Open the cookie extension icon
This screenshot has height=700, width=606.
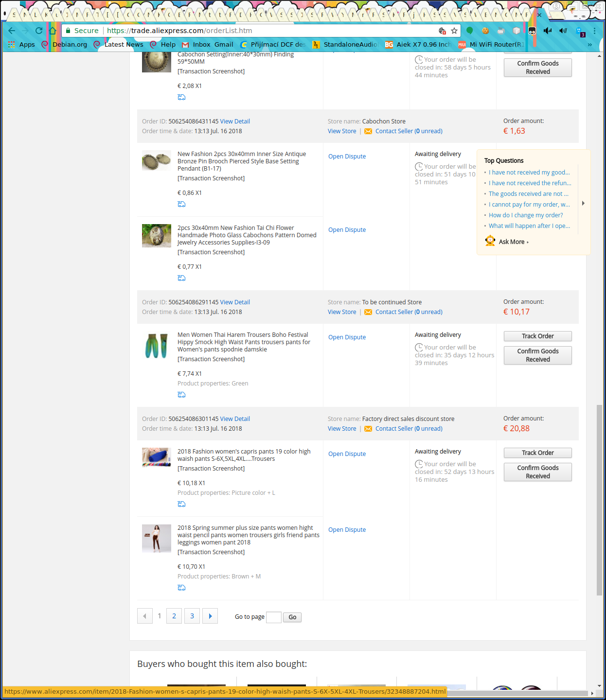(x=485, y=31)
